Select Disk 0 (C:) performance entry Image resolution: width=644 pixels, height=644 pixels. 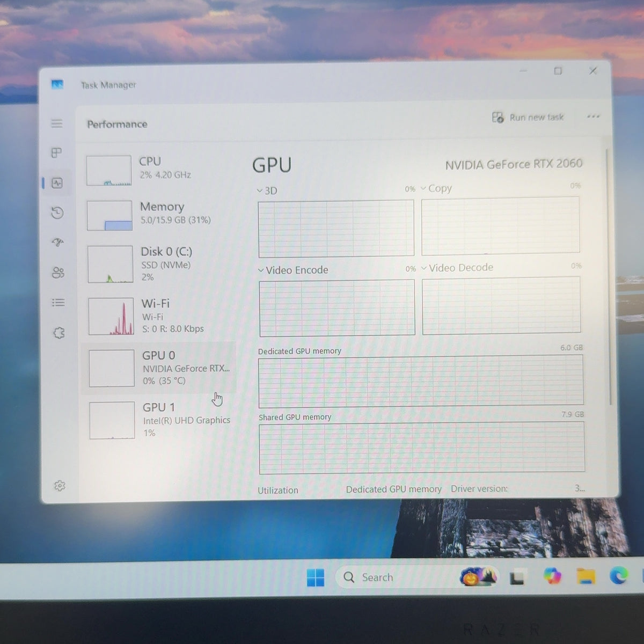tap(160, 264)
